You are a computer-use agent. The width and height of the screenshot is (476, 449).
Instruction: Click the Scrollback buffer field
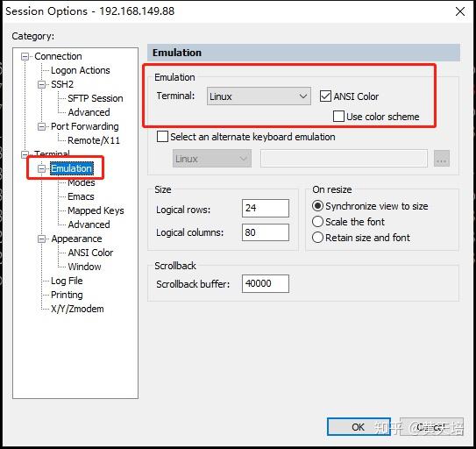[266, 283]
